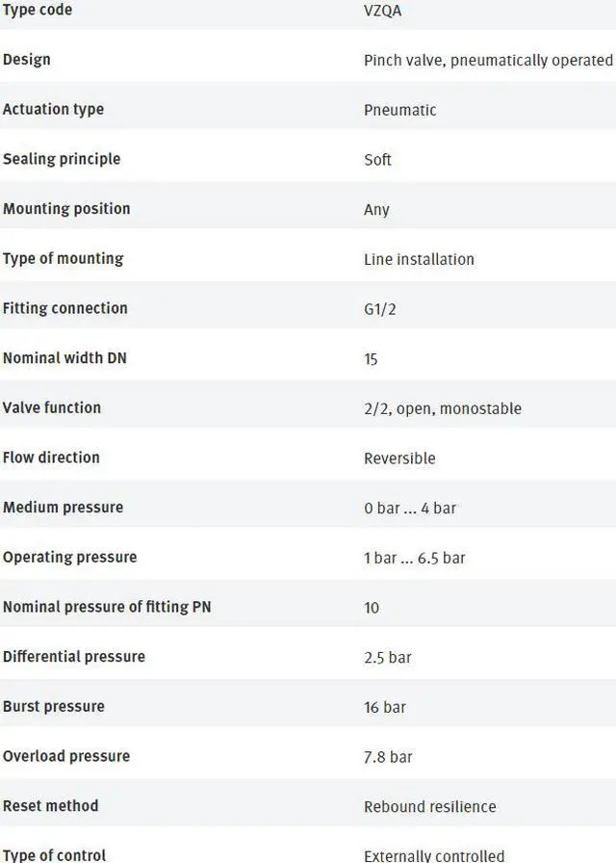Select the G1/2 fitting value

click(x=381, y=309)
